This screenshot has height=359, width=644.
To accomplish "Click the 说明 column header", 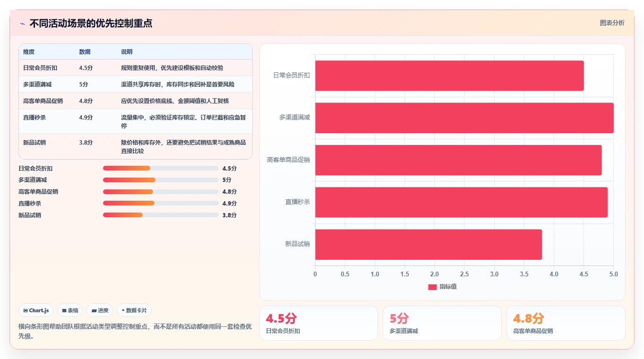I will click(x=127, y=52).
